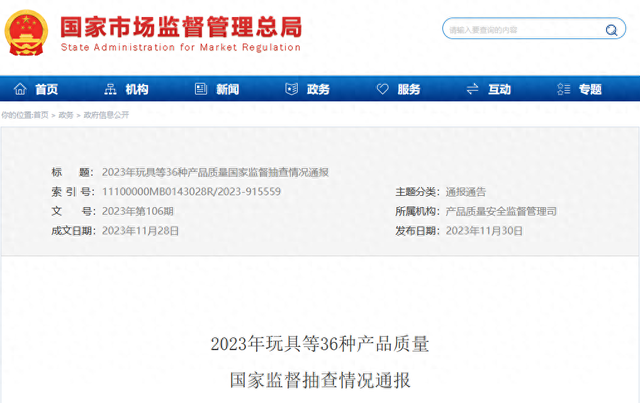Focus the search box with placeholder 请输入要查询的内容
Viewport: 640px width, 403px height.
point(534,29)
